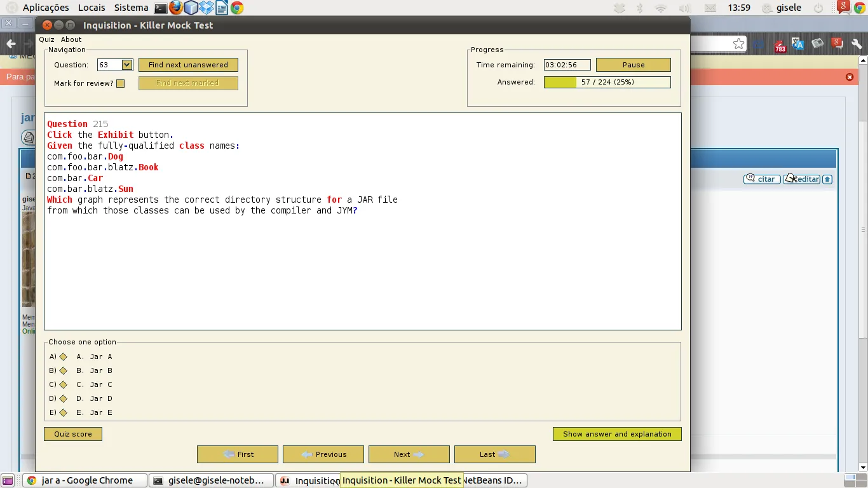This screenshot has height=488, width=868.
Task: Click the Time remaining field
Action: point(567,65)
